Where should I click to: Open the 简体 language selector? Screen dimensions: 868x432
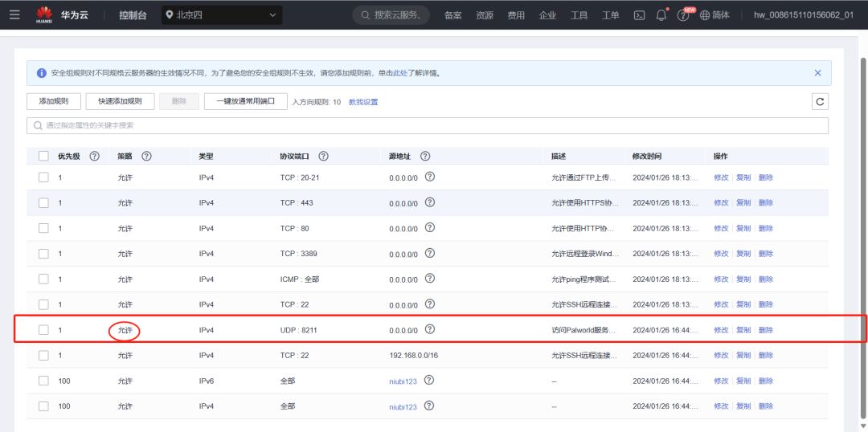714,15
